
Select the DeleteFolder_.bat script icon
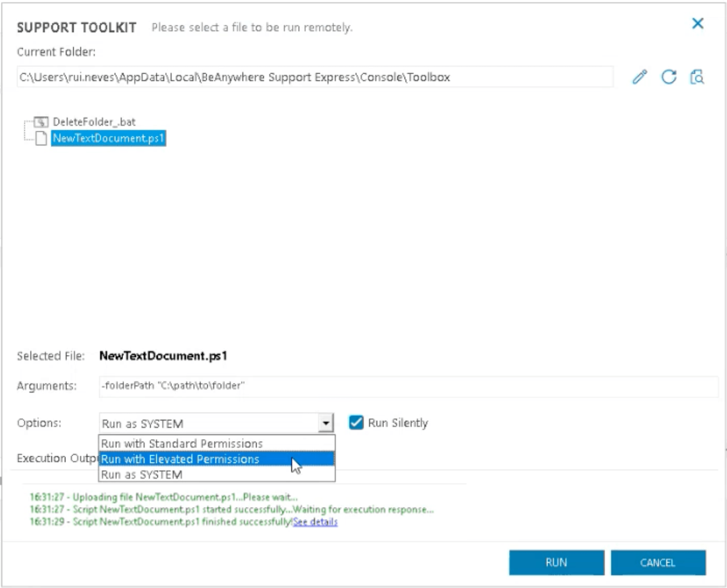click(40, 122)
